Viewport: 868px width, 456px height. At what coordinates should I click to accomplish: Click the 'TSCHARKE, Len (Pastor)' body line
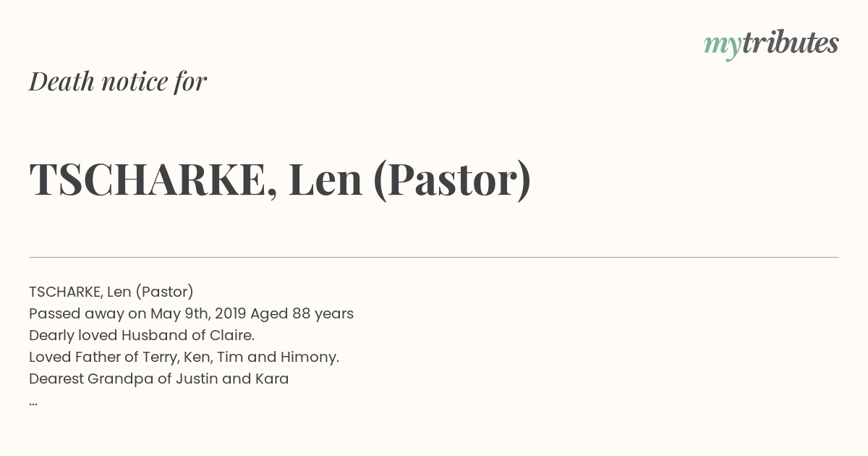click(111, 292)
